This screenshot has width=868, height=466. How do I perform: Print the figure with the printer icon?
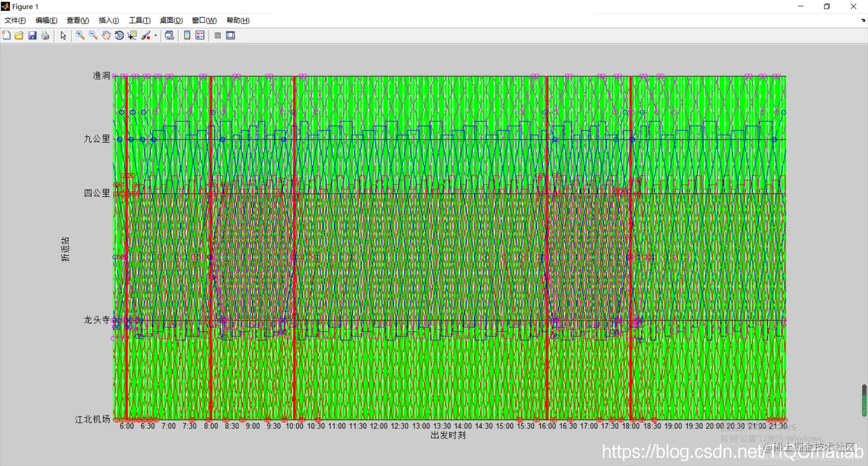point(45,36)
